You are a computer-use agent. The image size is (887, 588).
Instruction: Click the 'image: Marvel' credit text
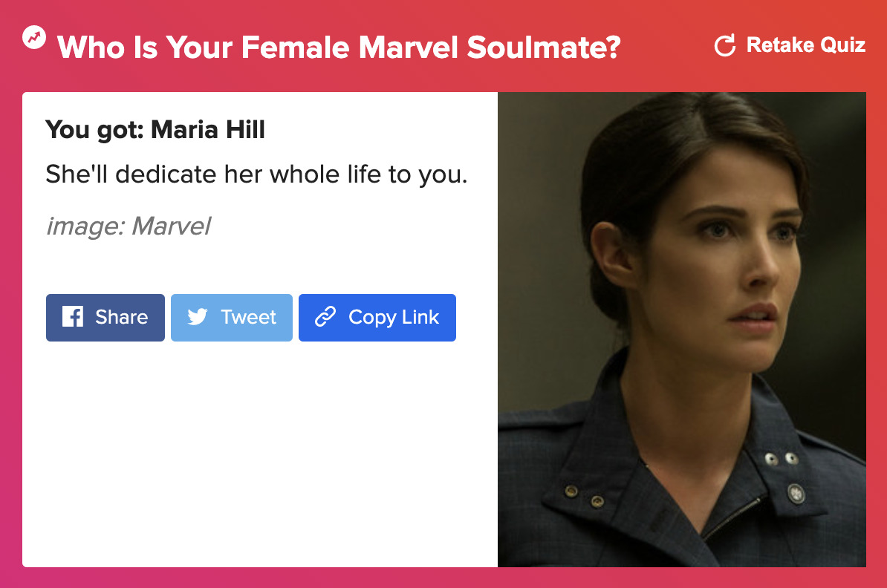[x=129, y=226]
